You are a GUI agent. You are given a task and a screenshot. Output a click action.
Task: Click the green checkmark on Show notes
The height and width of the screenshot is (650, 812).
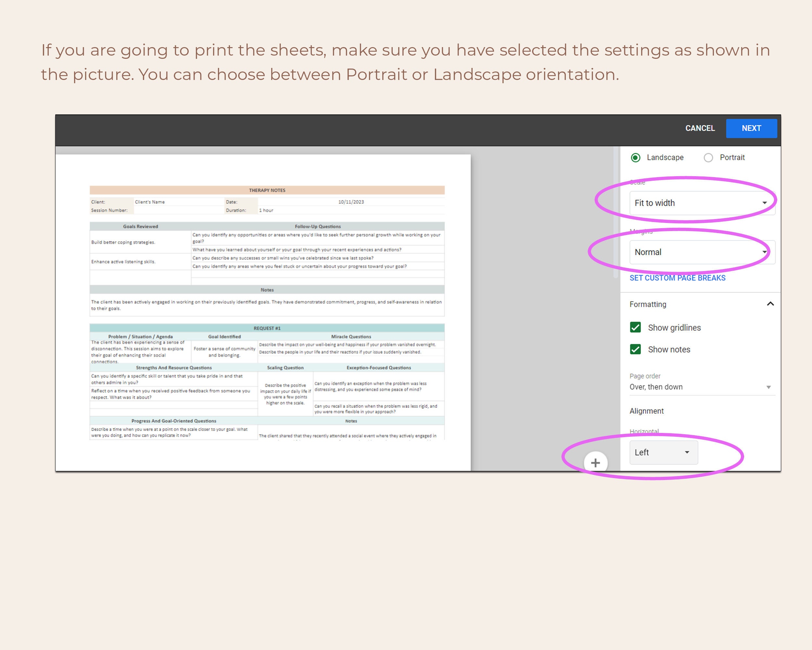(x=635, y=349)
